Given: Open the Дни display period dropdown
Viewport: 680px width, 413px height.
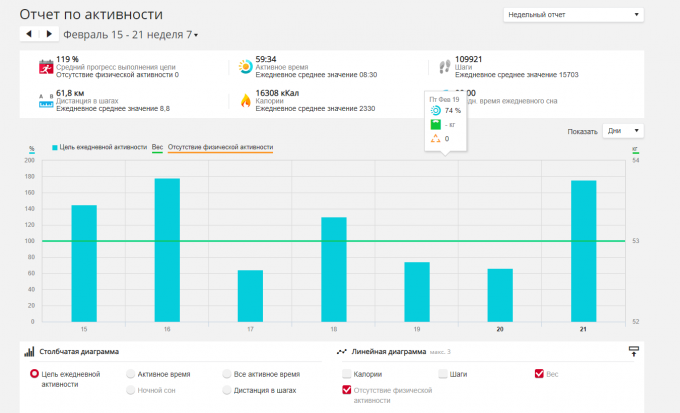Looking at the screenshot, I should pos(623,131).
